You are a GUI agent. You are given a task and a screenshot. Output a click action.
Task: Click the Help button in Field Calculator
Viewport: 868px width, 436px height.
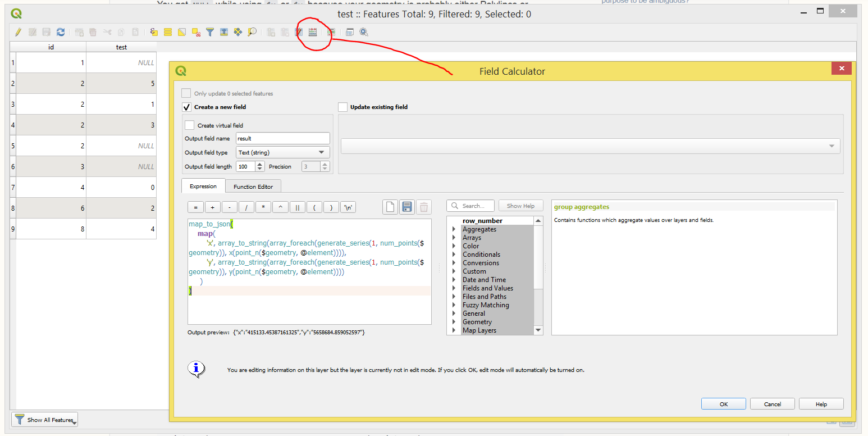coord(821,404)
